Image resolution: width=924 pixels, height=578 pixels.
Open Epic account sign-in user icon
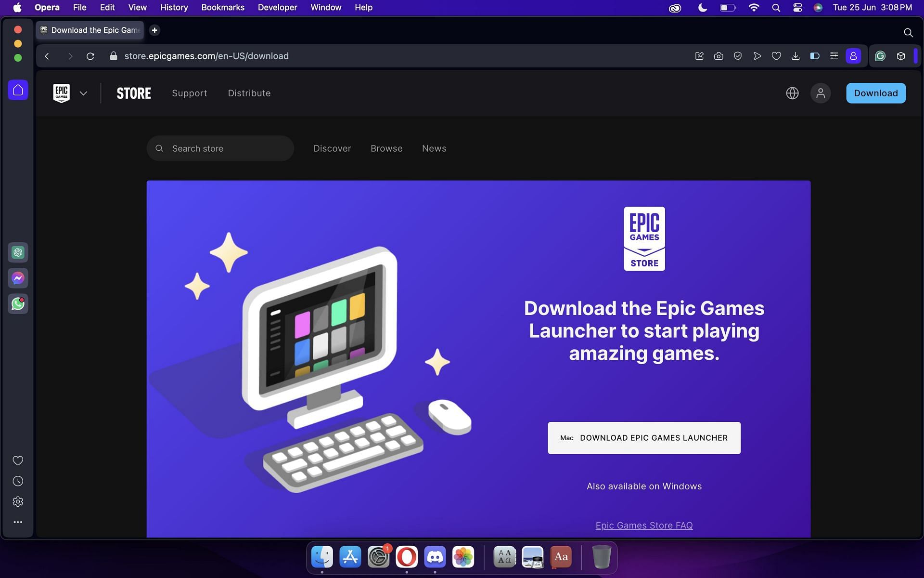coord(821,93)
